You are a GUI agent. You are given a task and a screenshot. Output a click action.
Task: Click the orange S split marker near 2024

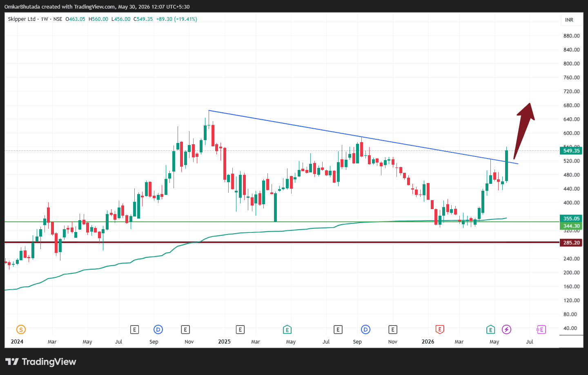21,329
